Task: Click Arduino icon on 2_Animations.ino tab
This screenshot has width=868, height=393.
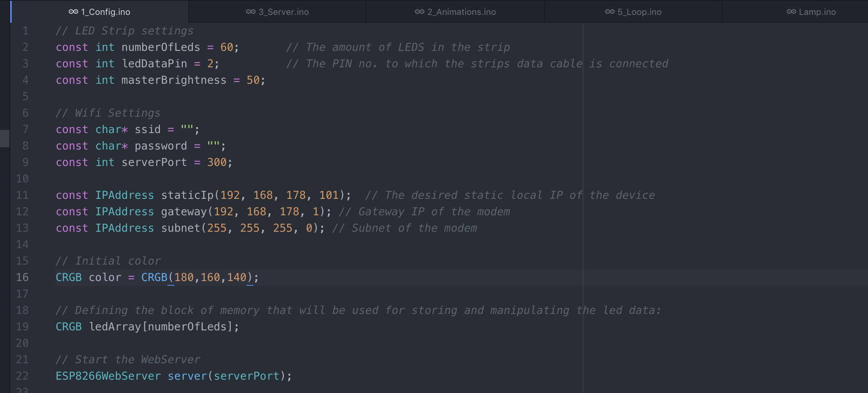Action: coord(420,12)
